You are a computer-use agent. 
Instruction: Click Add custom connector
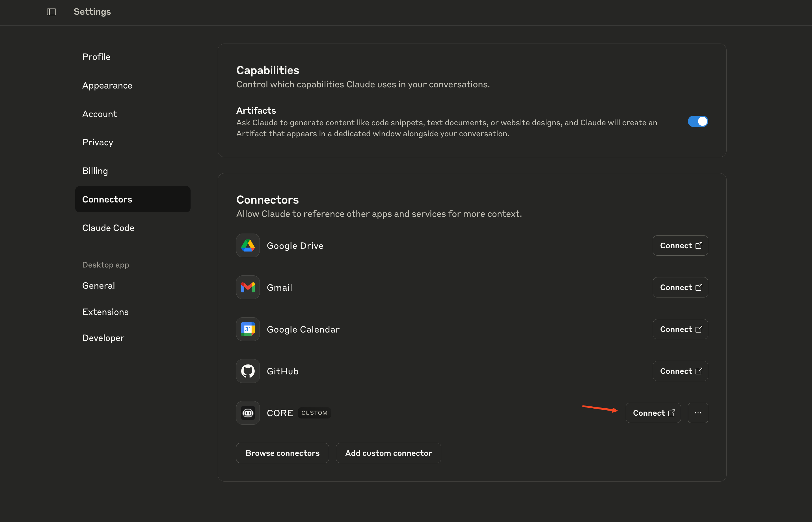388,453
